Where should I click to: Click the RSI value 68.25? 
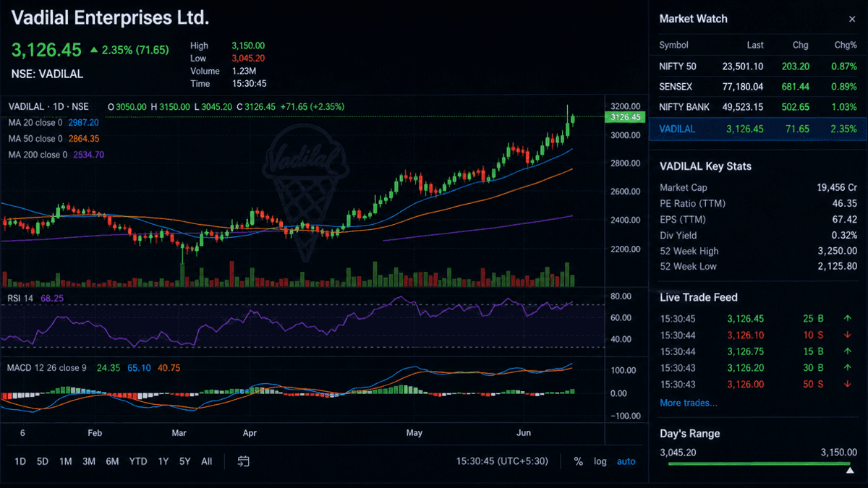click(x=52, y=298)
